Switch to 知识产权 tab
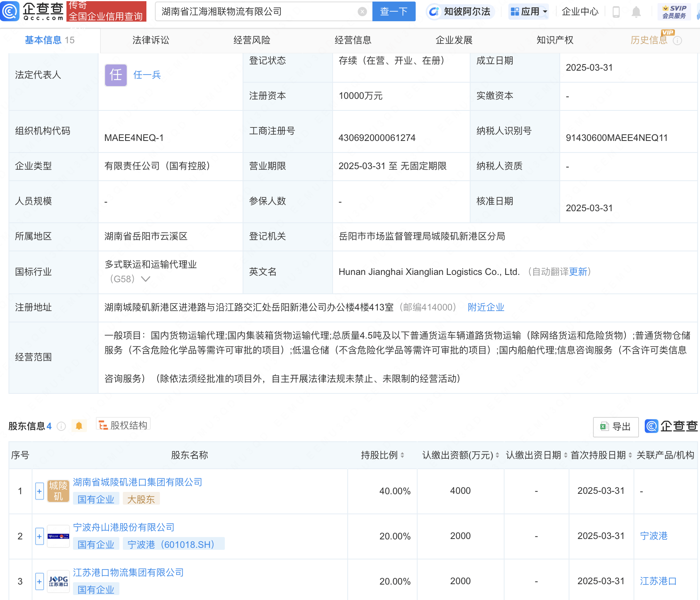 [x=555, y=40]
